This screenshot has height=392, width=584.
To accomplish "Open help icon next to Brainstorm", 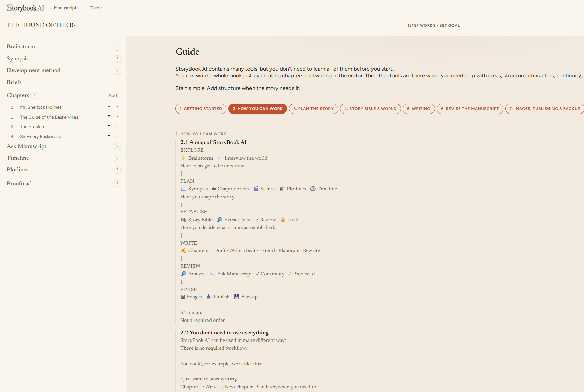I will 117,47.
